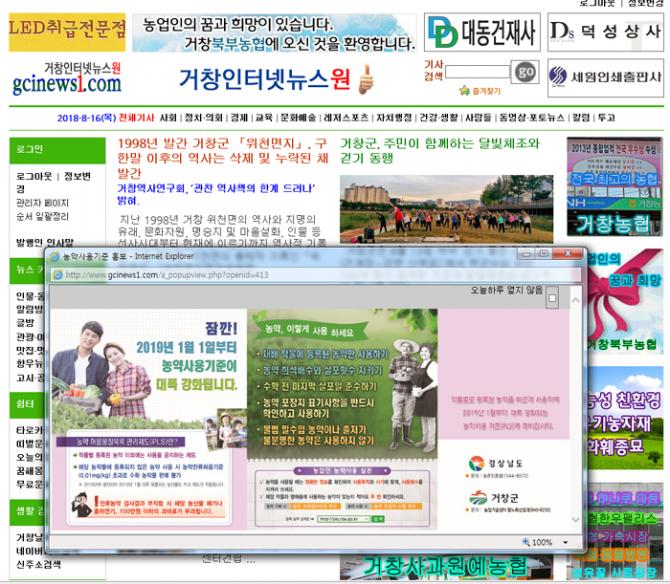
Task: Click the 즐겨찾기 star favorite link
Action: coord(480,91)
